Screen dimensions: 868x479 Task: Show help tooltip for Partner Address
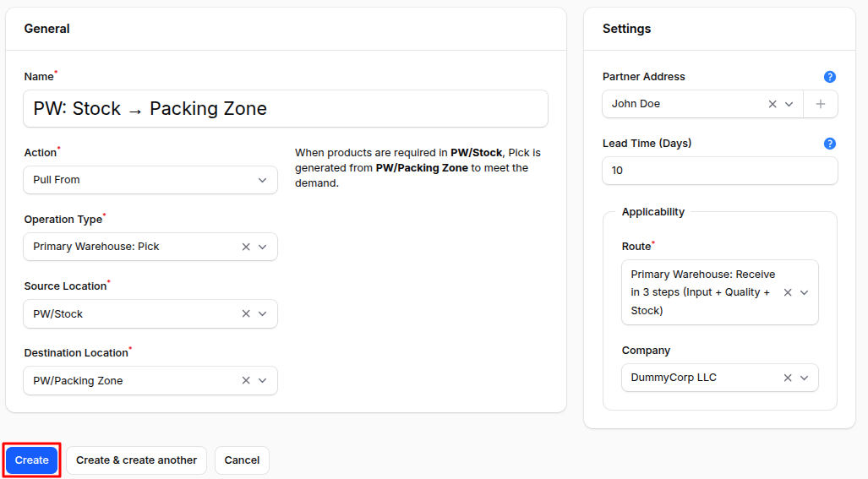830,77
